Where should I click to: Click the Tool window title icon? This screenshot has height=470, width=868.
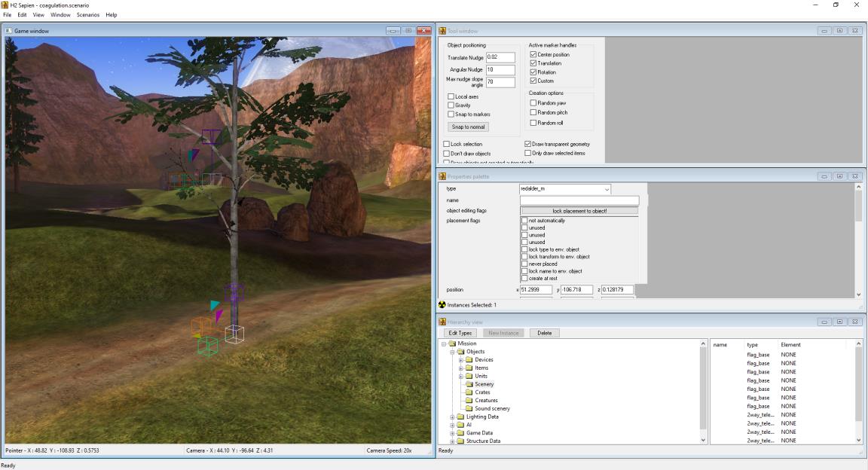(x=442, y=31)
